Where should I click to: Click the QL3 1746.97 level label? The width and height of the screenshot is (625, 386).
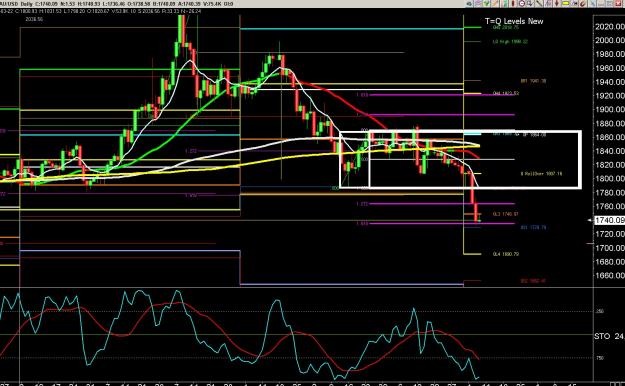click(x=506, y=214)
